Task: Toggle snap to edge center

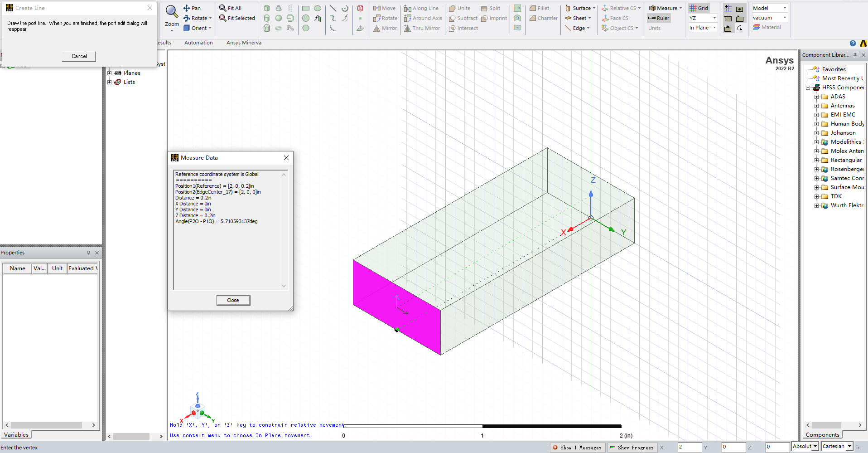Action: [x=728, y=29]
